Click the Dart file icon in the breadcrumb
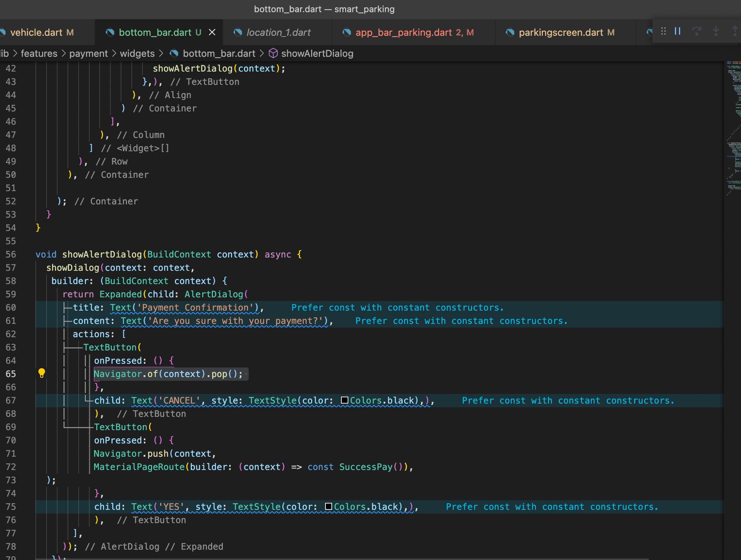This screenshot has width=741, height=560. coord(174,53)
